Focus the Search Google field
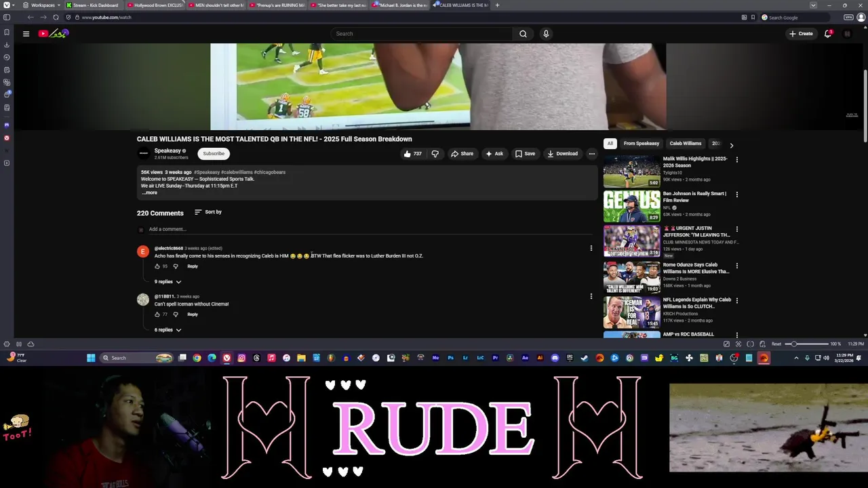Screen dimensions: 868x488 point(795,17)
